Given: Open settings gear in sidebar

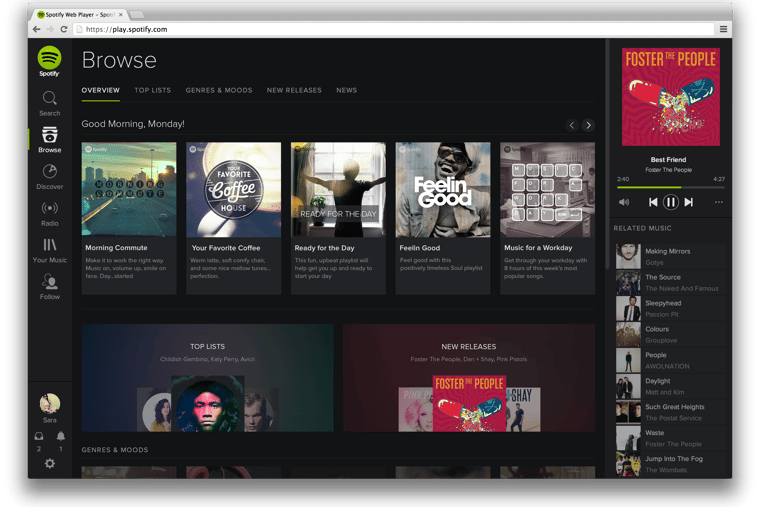Looking at the screenshot, I should coord(49,464).
